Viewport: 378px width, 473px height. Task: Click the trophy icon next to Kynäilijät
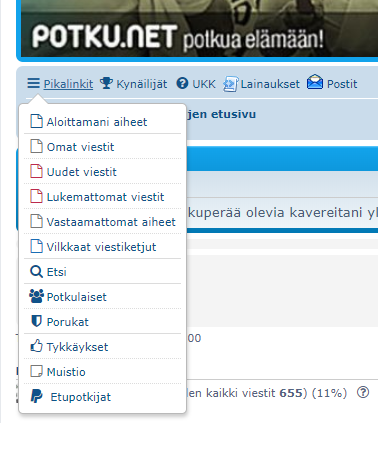[106, 83]
